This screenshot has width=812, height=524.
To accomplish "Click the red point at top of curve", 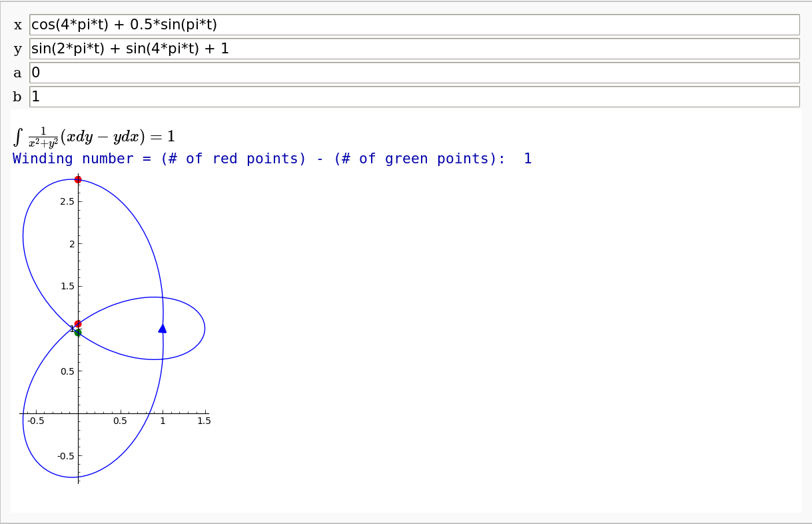I will tap(78, 179).
